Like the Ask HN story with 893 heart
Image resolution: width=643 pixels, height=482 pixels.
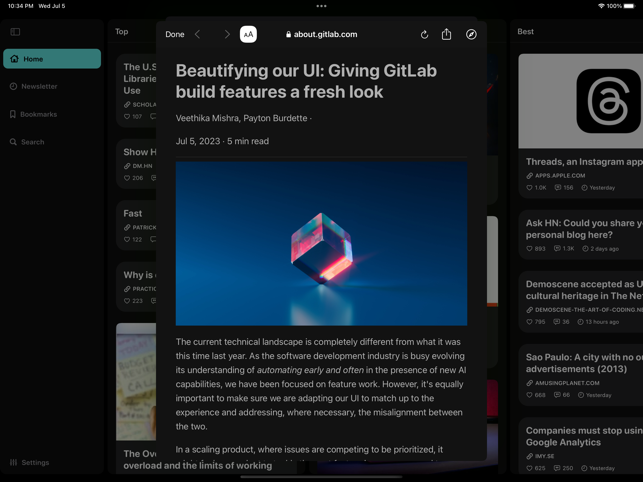coord(536,249)
